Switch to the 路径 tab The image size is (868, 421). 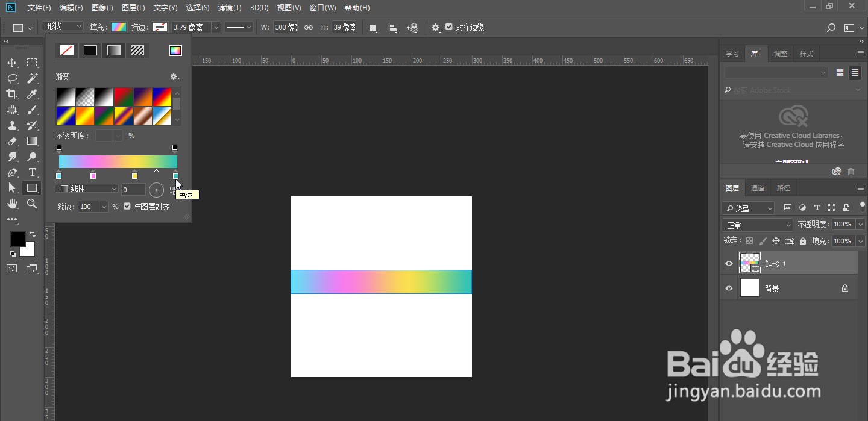[x=783, y=188]
